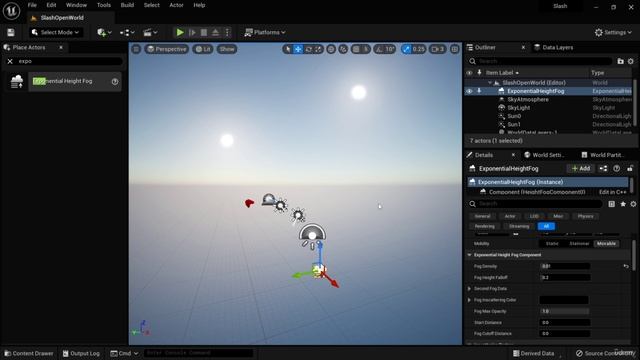The height and width of the screenshot is (360, 640).
Task: Open the viewport options hamburger menu
Action: click(136, 49)
